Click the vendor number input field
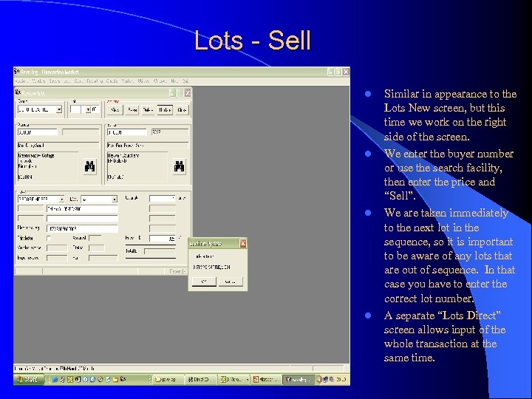 pyautogui.click(x=38, y=132)
